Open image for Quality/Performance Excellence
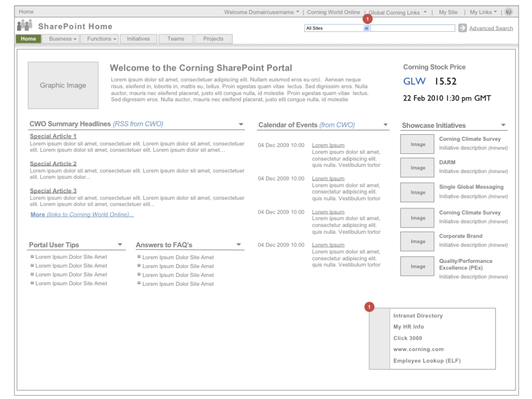Viewport: 532px width, 399px height. pos(417,267)
